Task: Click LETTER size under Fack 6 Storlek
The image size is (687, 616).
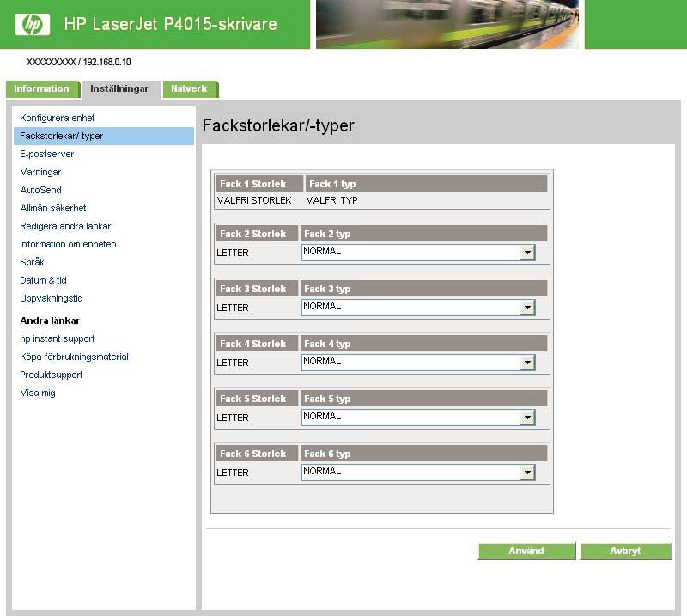Action: pyautogui.click(x=233, y=473)
